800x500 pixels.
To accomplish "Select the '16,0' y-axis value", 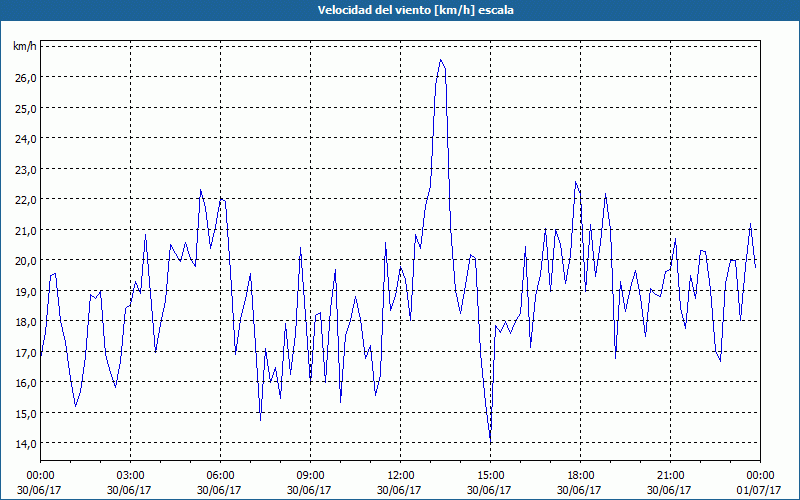I will point(25,383).
